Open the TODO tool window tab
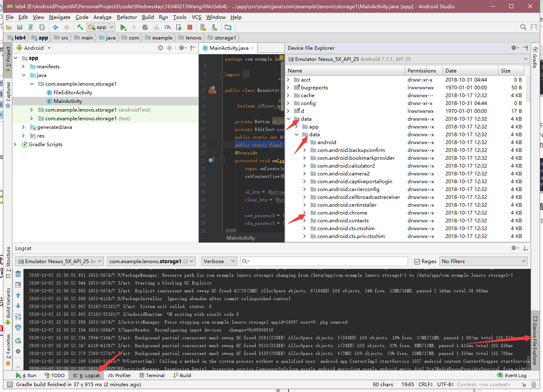 [x=54, y=376]
